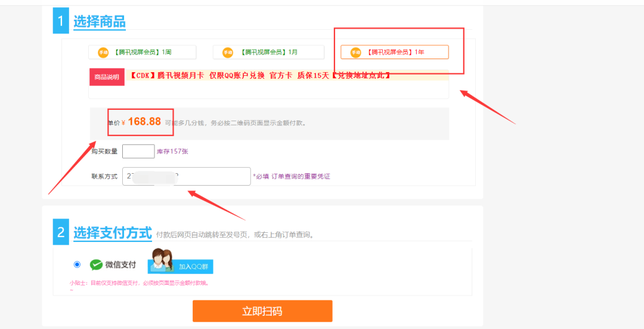This screenshot has width=644, height=329.
Task: Click the 库存157张 stock text
Action: pos(172,151)
